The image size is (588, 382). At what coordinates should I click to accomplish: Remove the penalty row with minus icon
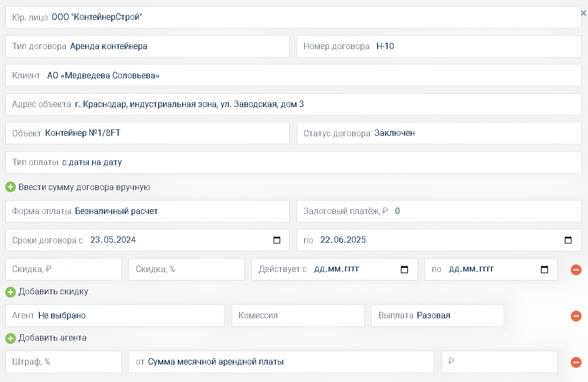(576, 362)
